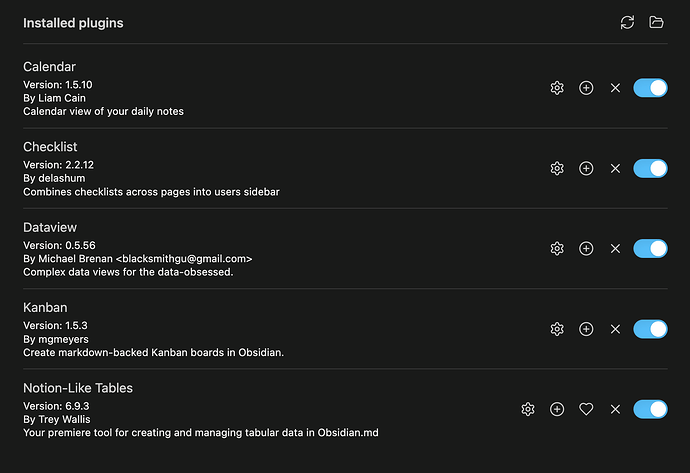The width and height of the screenshot is (690, 473).
Task: Open Dataview plugin settings gear
Action: 557,249
